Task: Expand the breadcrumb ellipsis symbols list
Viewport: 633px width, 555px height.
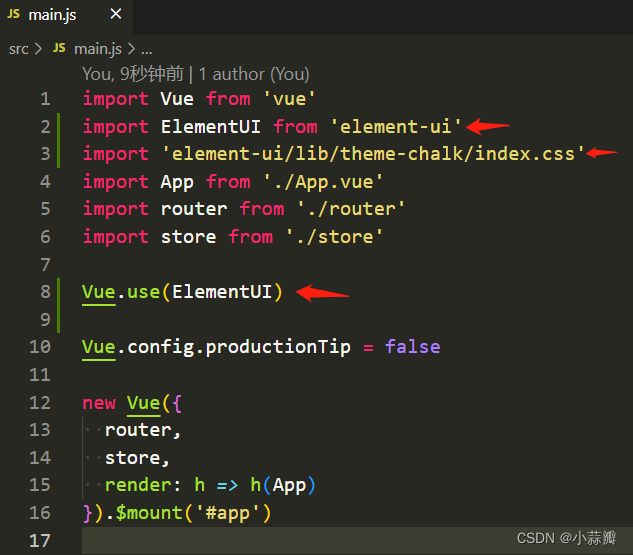Action: click(x=147, y=50)
